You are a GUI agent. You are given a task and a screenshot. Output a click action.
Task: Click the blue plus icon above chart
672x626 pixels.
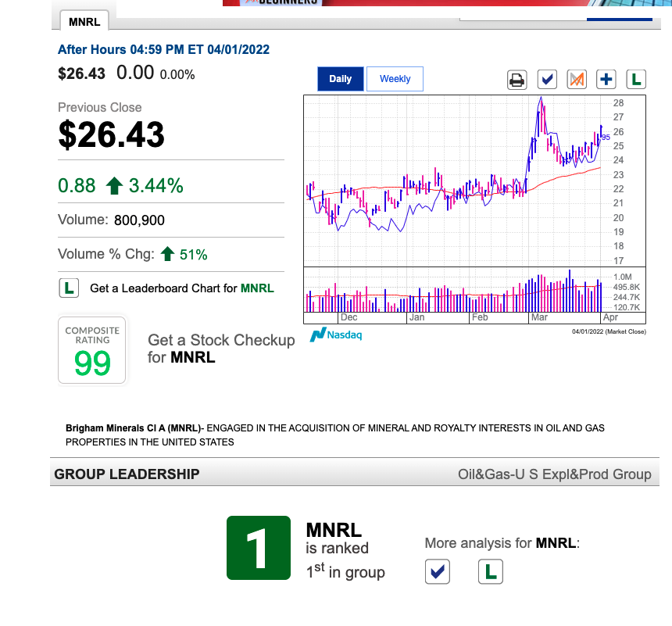606,80
